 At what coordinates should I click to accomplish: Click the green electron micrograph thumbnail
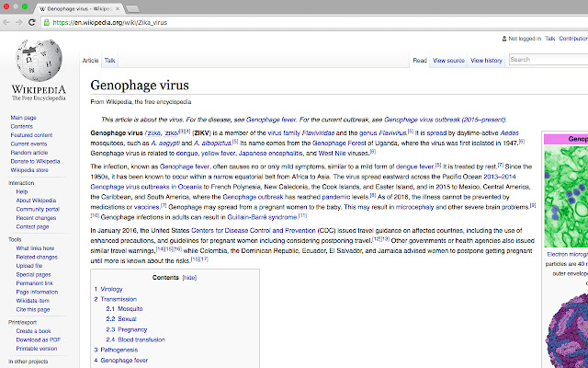click(x=566, y=196)
